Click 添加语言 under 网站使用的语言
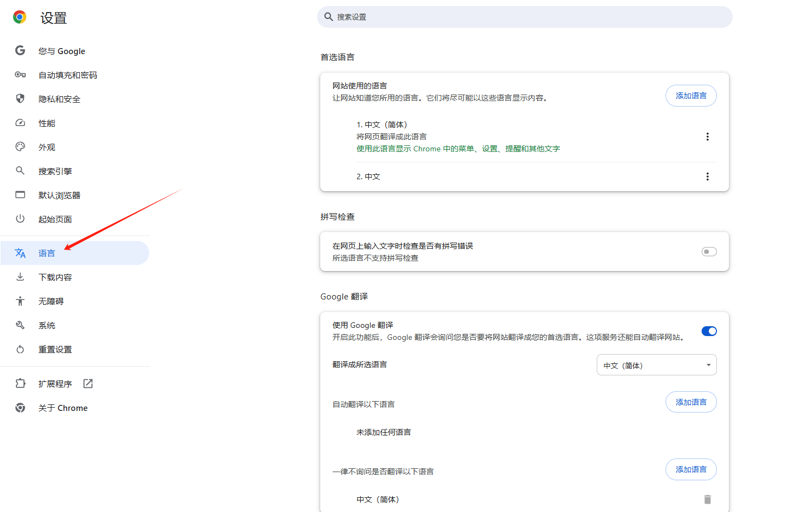The width and height of the screenshot is (812, 512). click(x=691, y=96)
